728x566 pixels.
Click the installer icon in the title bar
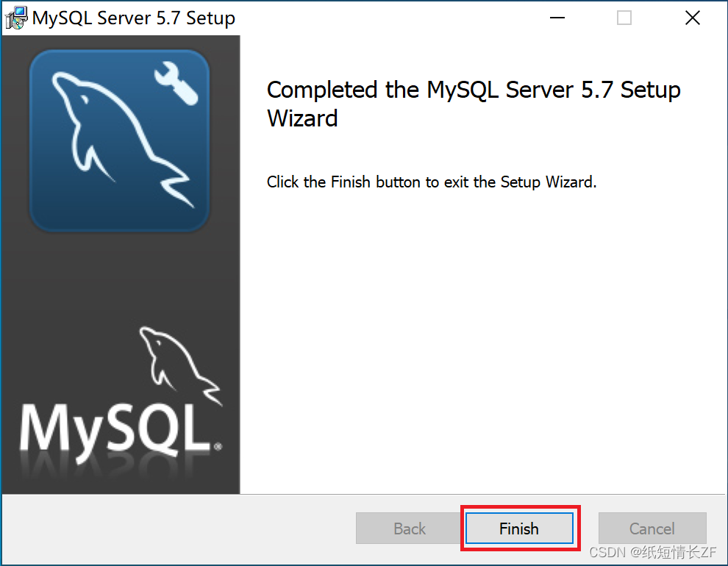(16, 18)
